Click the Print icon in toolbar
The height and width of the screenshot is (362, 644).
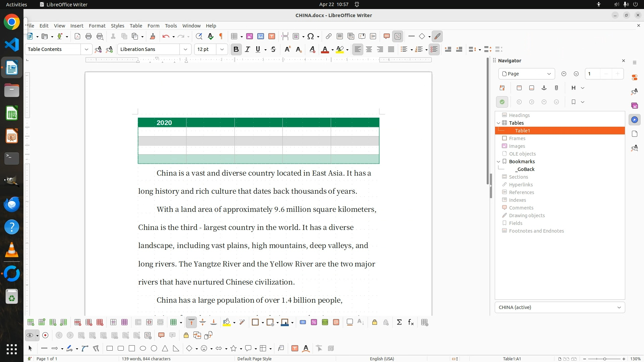[x=89, y=37]
